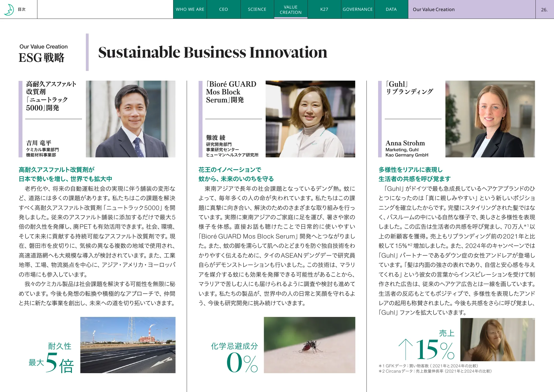Open the GOVERNANCE tab
Screen dimensions: 554x392
[x=358, y=9]
